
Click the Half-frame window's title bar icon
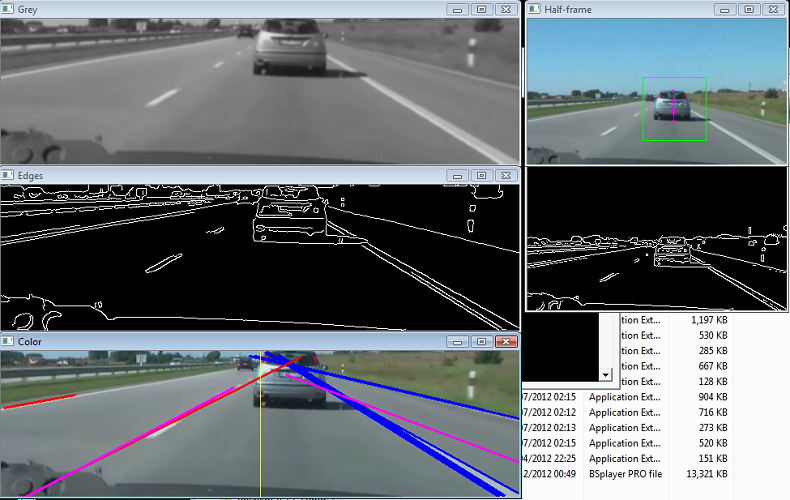coord(535,9)
